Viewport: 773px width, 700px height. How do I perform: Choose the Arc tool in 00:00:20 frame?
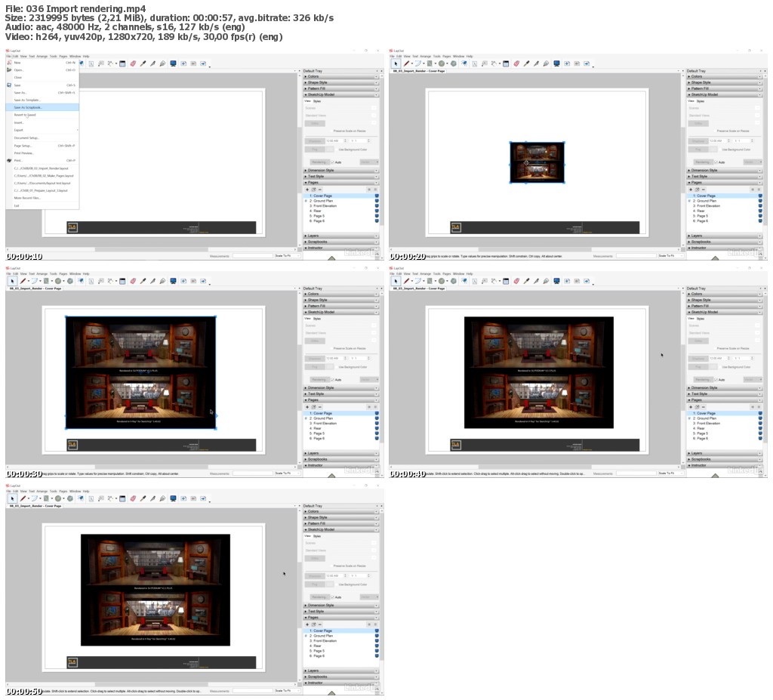418,63
